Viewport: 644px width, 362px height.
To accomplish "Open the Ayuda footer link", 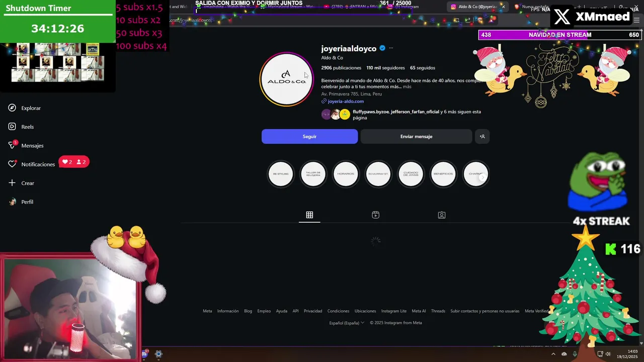I will tap(282, 311).
